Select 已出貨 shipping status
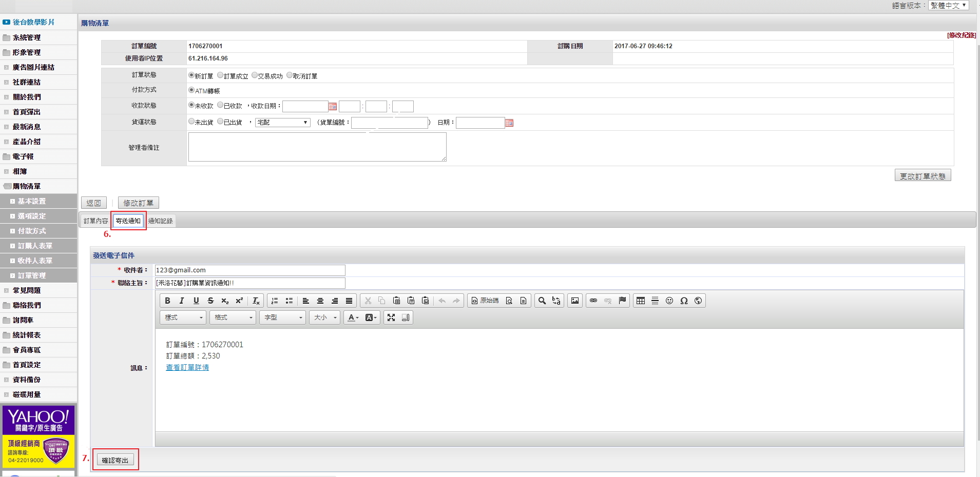Screen dimensions: 980x477 [x=220, y=122]
